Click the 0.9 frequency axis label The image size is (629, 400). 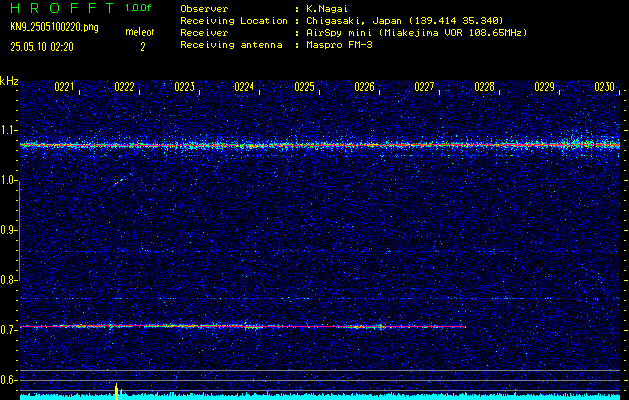coord(8,230)
